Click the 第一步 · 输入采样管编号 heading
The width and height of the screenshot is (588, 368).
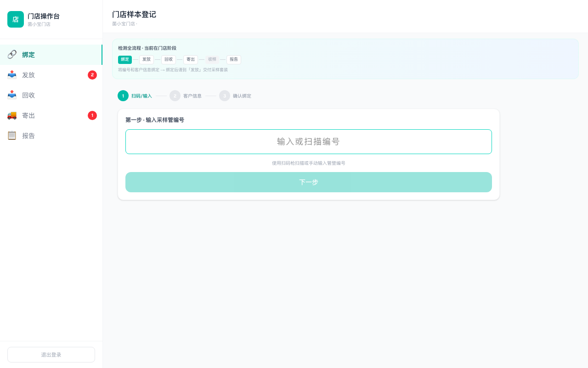(155, 120)
